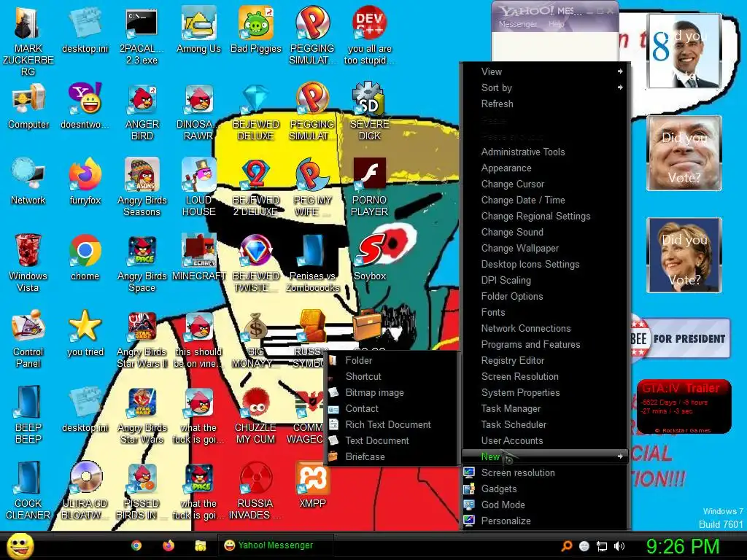Choose Gadgets menu entry

tap(545, 489)
